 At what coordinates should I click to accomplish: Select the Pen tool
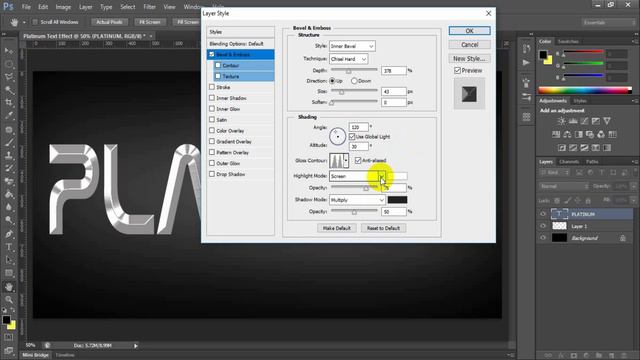(9, 234)
